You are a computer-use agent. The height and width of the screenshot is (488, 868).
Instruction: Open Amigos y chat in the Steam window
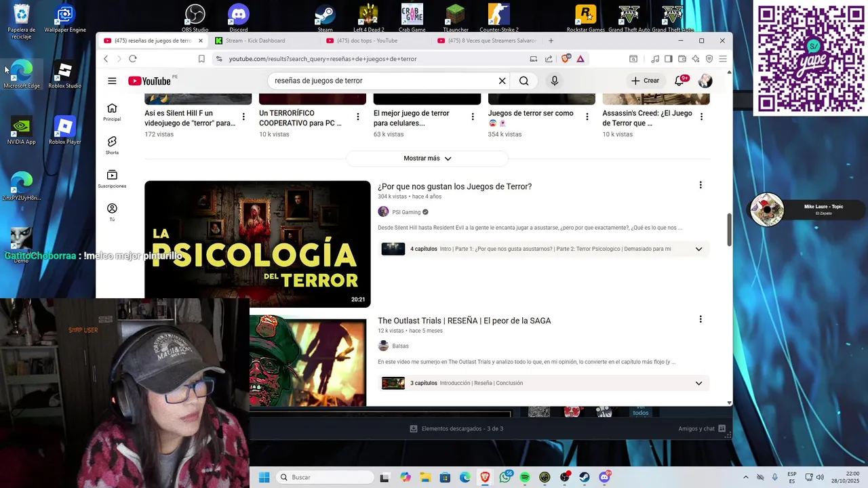point(702,428)
